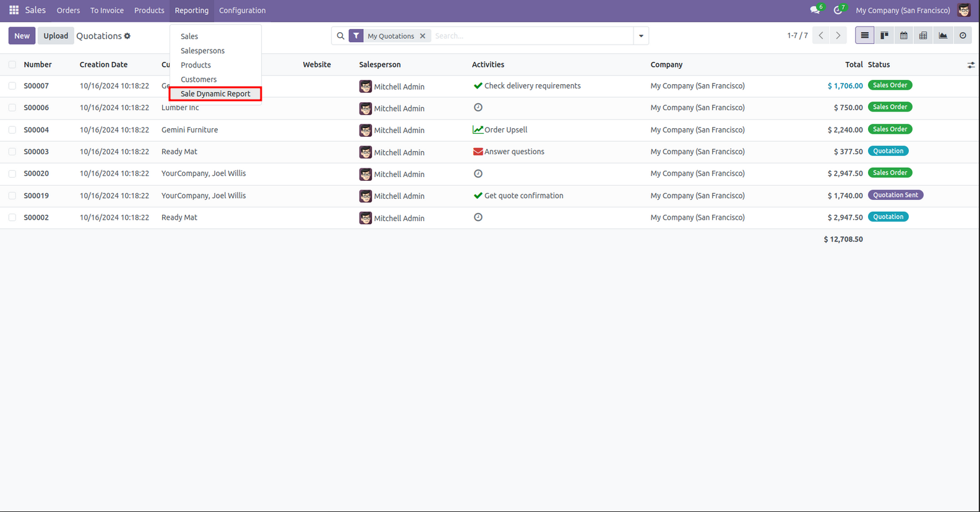Select Customers in the Reporting menu

[x=199, y=79]
